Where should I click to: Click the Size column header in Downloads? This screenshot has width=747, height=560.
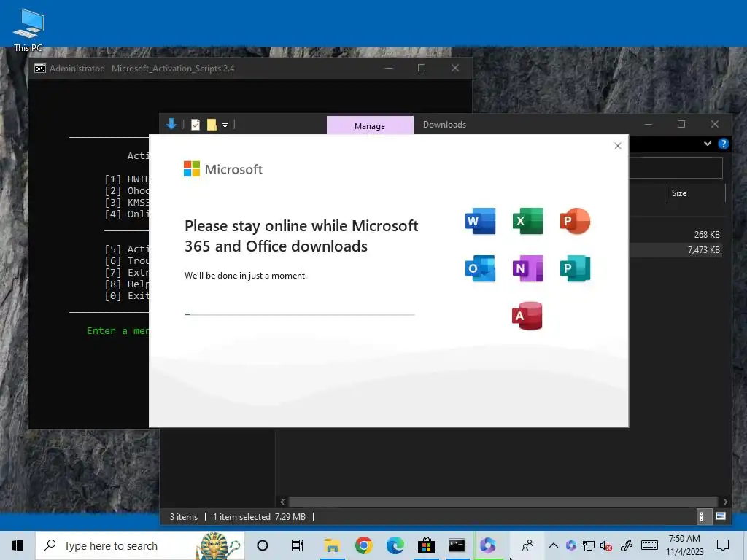coord(679,192)
